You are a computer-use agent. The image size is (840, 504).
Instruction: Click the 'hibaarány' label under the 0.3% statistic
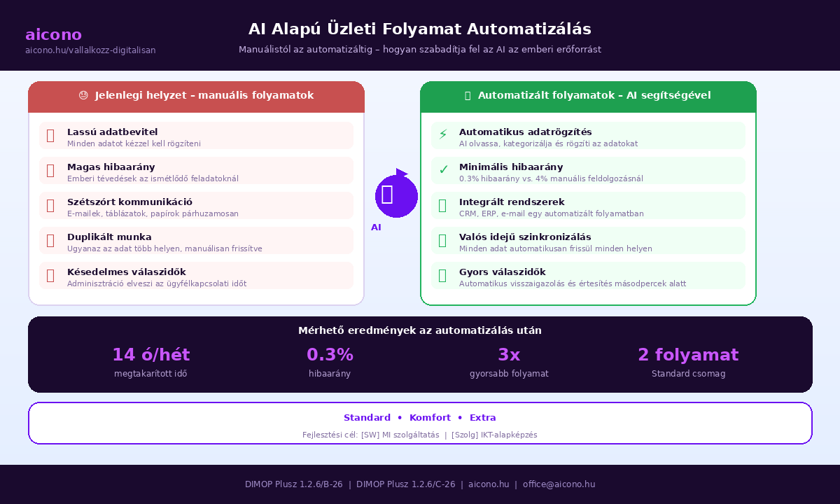330,374
